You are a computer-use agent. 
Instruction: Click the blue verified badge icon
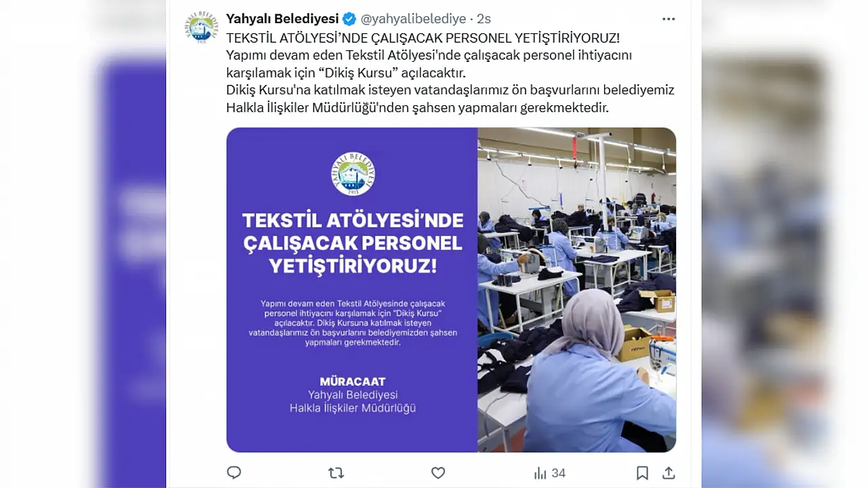(349, 19)
